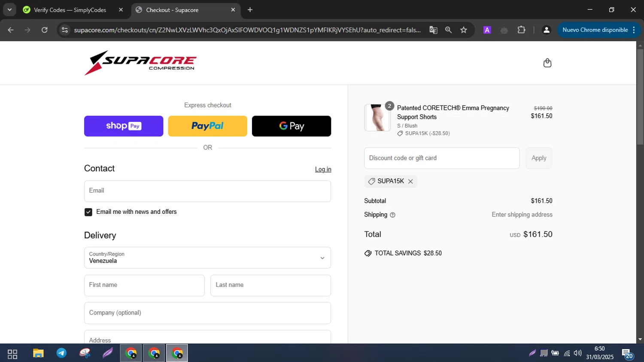Uncheck Email me with news and offers

(x=88, y=212)
